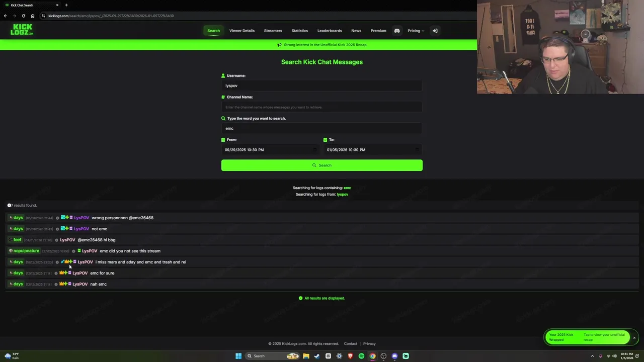Click the KickLogz.com logo
The height and width of the screenshot is (362, 644).
(22, 30)
